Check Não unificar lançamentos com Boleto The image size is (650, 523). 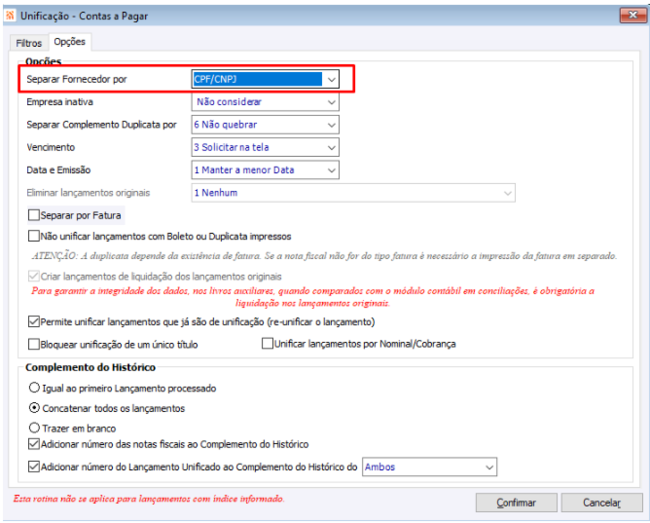(x=34, y=236)
